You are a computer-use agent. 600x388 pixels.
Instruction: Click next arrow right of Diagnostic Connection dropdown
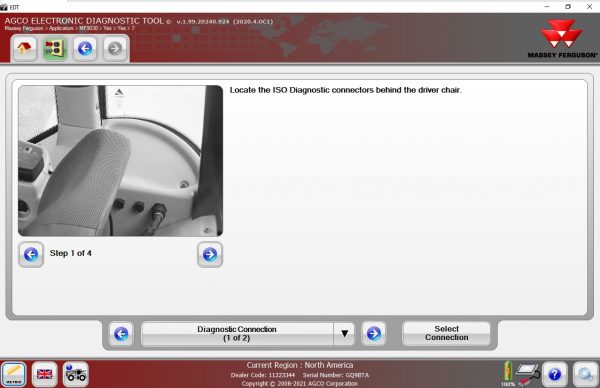tap(373, 334)
